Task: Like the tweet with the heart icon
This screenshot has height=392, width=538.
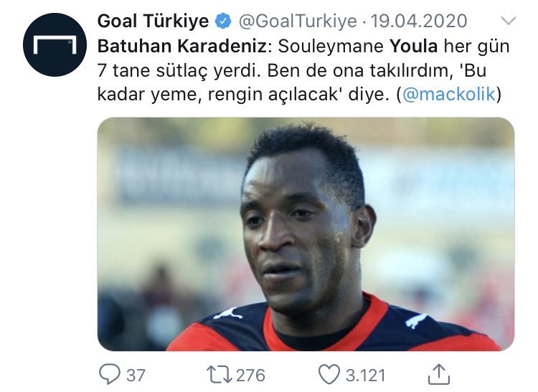Action: pos(329,375)
